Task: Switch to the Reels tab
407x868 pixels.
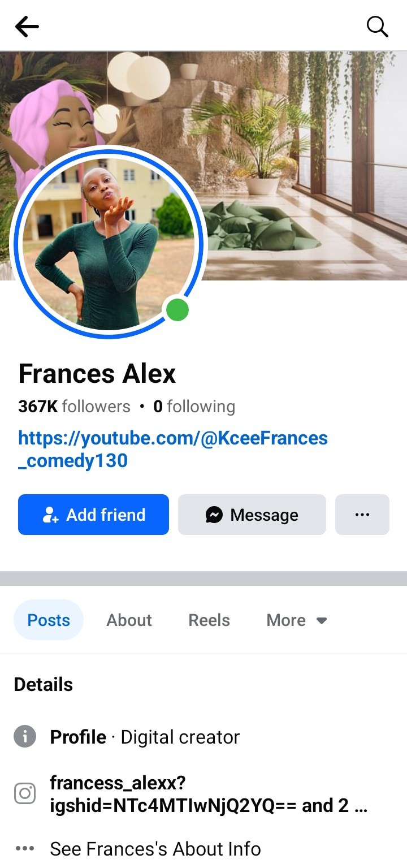Action: [x=209, y=620]
